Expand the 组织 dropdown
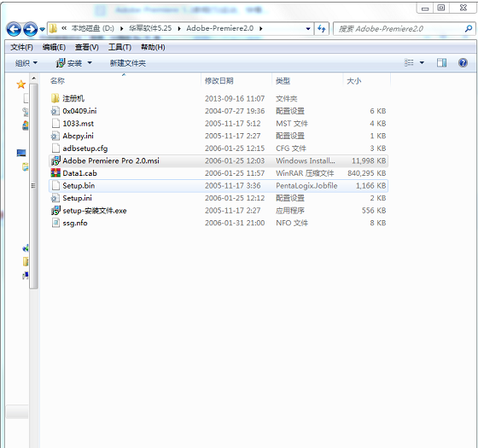This screenshot has height=448, width=478. click(x=26, y=63)
